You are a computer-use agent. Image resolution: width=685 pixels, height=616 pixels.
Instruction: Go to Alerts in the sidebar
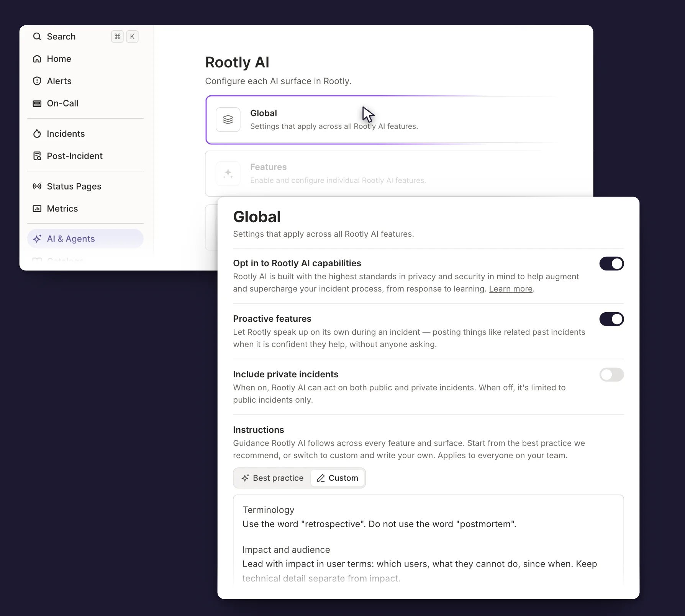tap(85, 81)
